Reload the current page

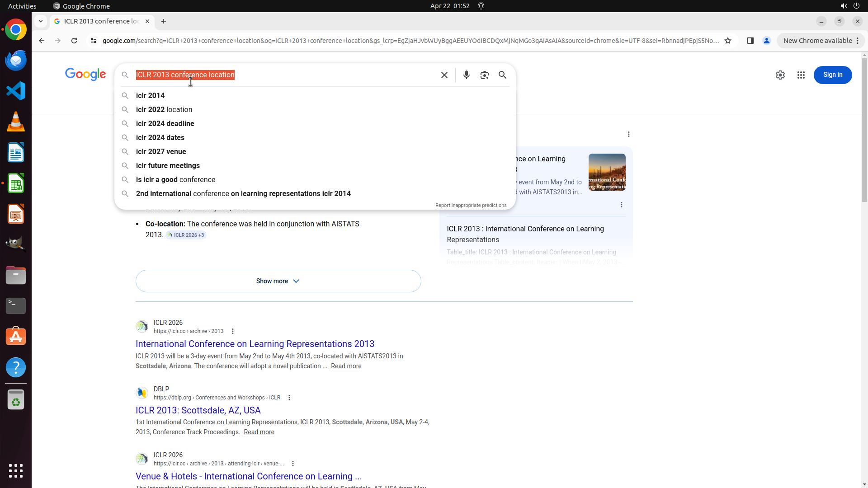pos(74,41)
